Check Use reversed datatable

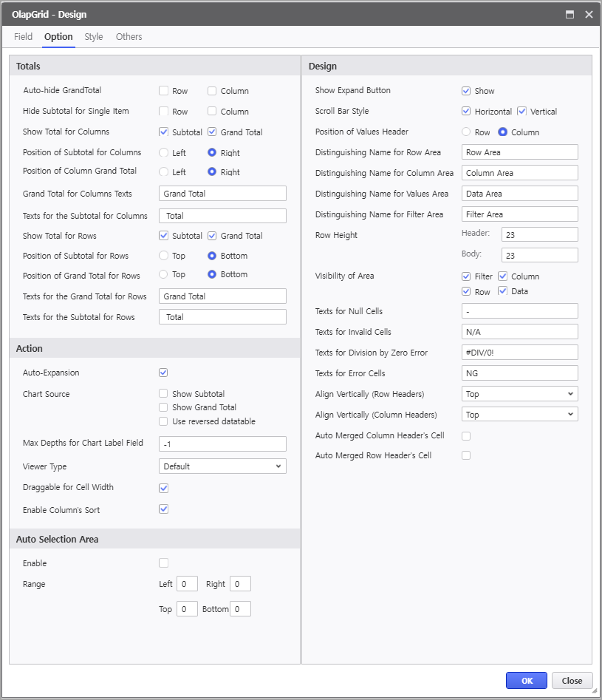point(163,421)
